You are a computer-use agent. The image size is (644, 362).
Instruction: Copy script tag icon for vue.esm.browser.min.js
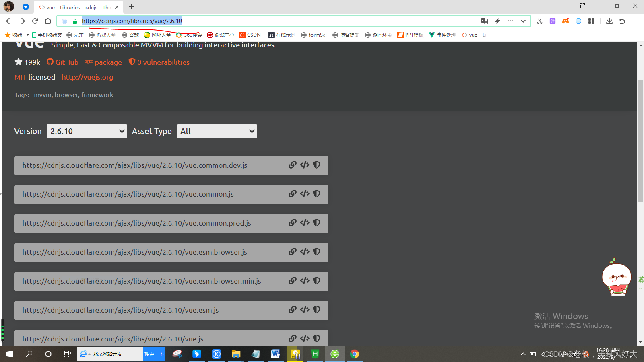pyautogui.click(x=305, y=281)
